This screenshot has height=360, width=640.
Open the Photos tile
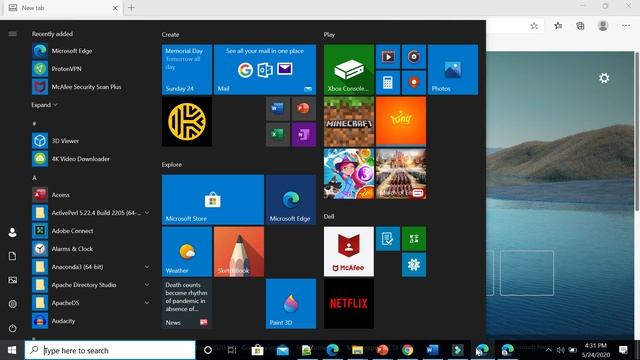453,69
